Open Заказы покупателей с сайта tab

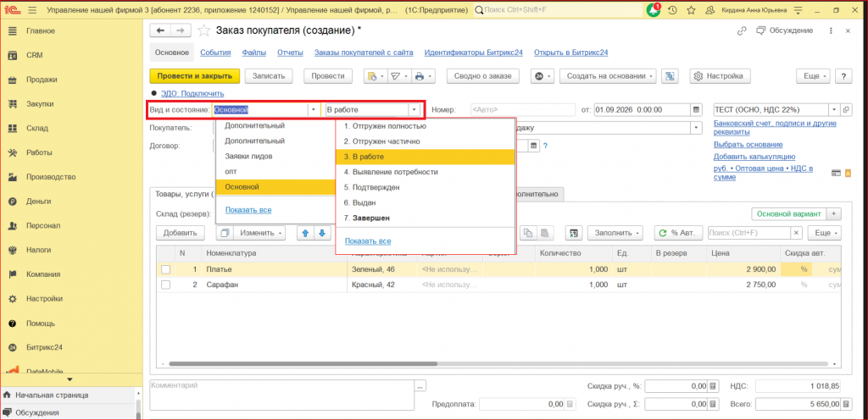click(x=364, y=52)
